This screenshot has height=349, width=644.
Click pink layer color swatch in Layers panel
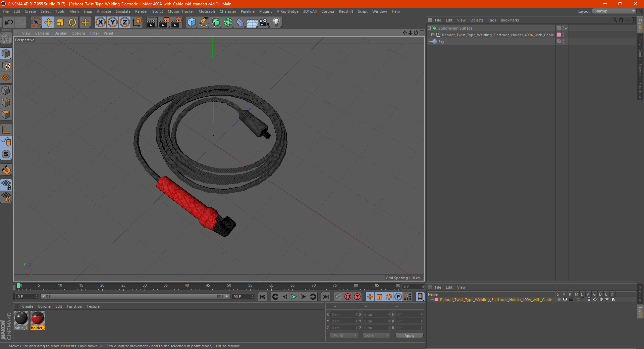click(x=436, y=300)
